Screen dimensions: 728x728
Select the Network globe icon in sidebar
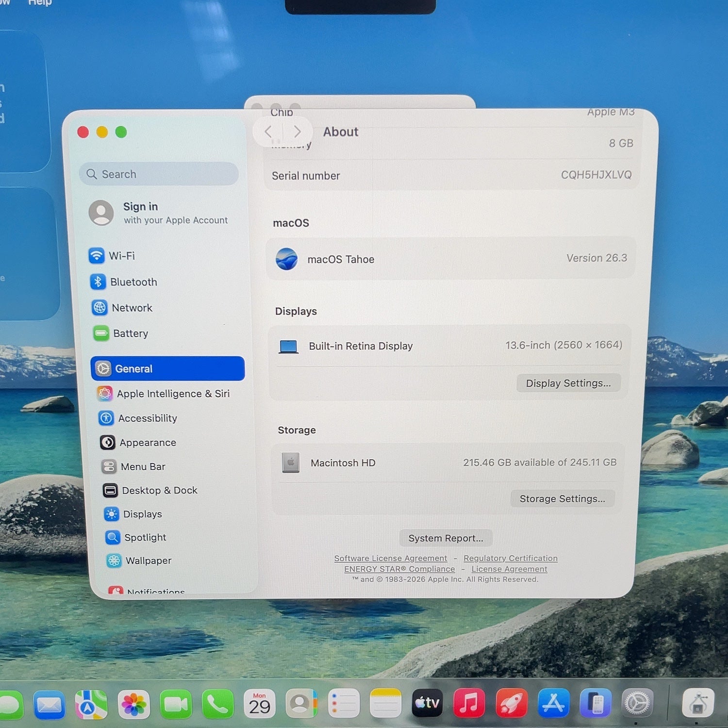tap(99, 307)
